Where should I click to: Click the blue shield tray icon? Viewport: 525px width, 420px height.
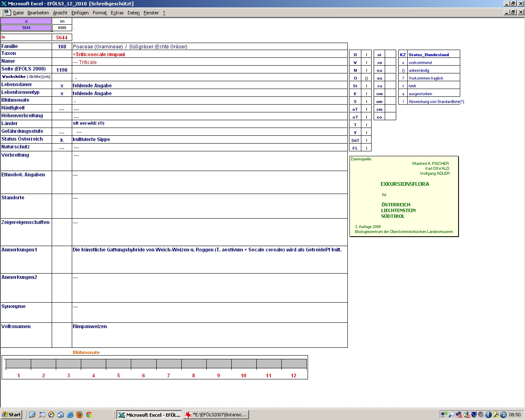[474, 415]
